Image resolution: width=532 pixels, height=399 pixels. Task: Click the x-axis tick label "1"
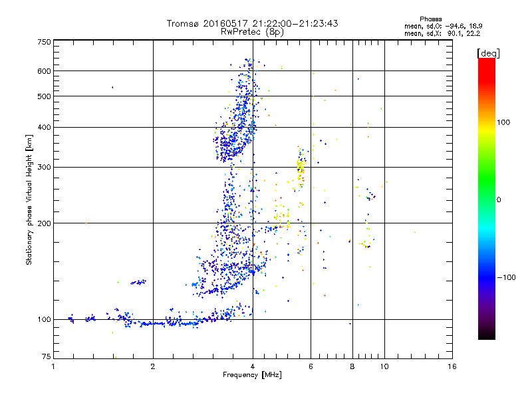point(53,366)
